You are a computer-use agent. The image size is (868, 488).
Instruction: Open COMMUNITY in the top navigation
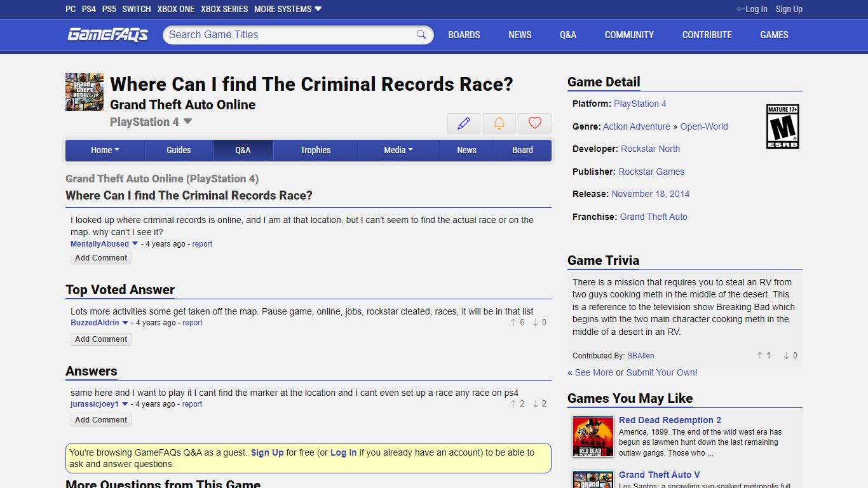(x=629, y=35)
